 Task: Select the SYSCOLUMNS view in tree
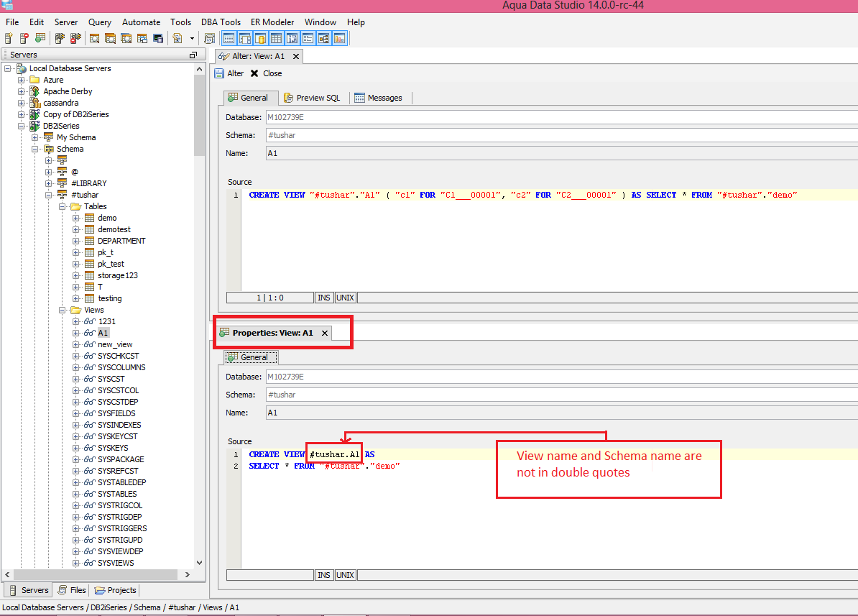(121, 367)
